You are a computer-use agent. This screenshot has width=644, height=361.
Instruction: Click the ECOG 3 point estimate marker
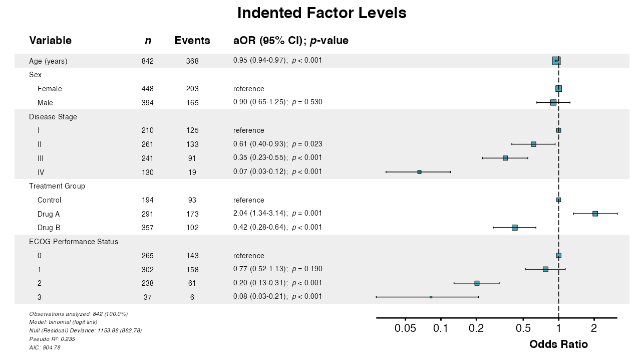pos(431,297)
